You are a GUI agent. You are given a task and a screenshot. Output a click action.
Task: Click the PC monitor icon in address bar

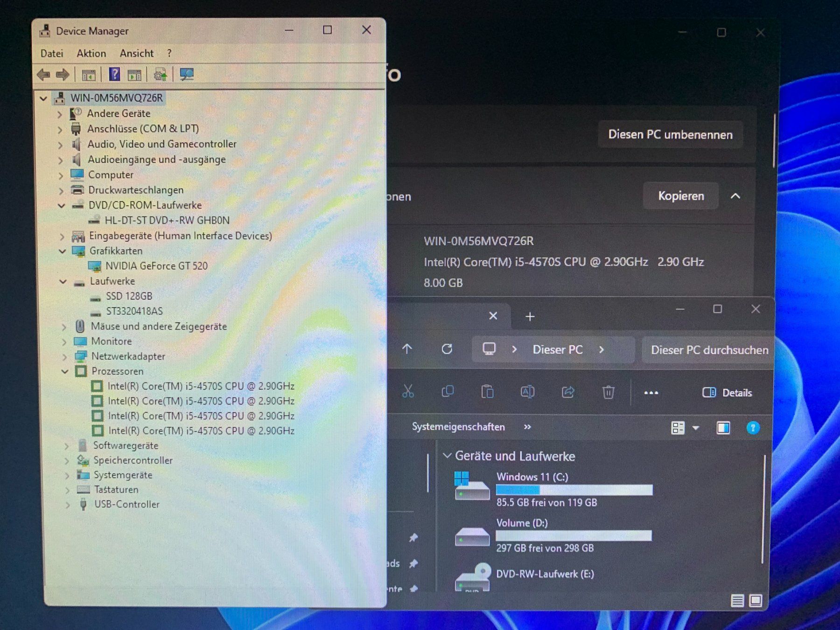point(489,349)
